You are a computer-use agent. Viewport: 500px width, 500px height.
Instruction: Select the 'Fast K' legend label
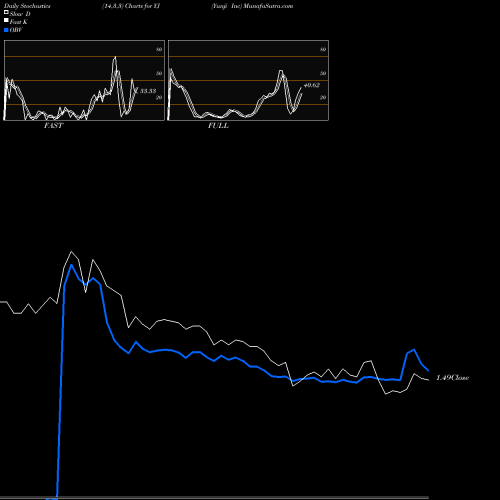tap(19, 22)
